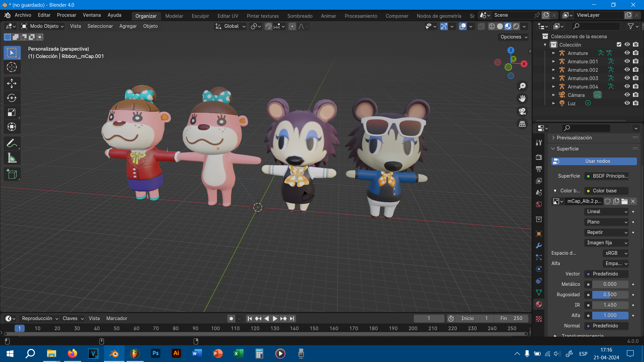Play the timeline animation
The height and width of the screenshot is (362, 644).
[275, 318]
